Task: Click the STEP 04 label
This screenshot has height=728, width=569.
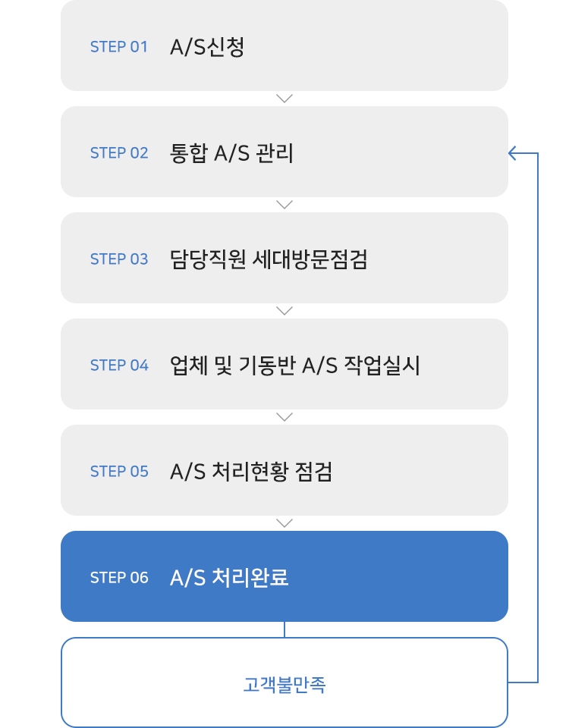Action: click(x=119, y=366)
